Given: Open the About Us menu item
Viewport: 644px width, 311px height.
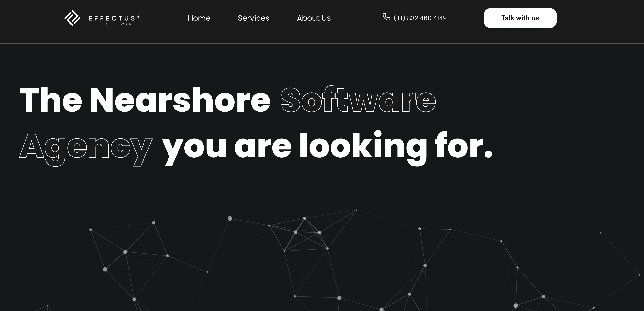Looking at the screenshot, I should pyautogui.click(x=314, y=18).
